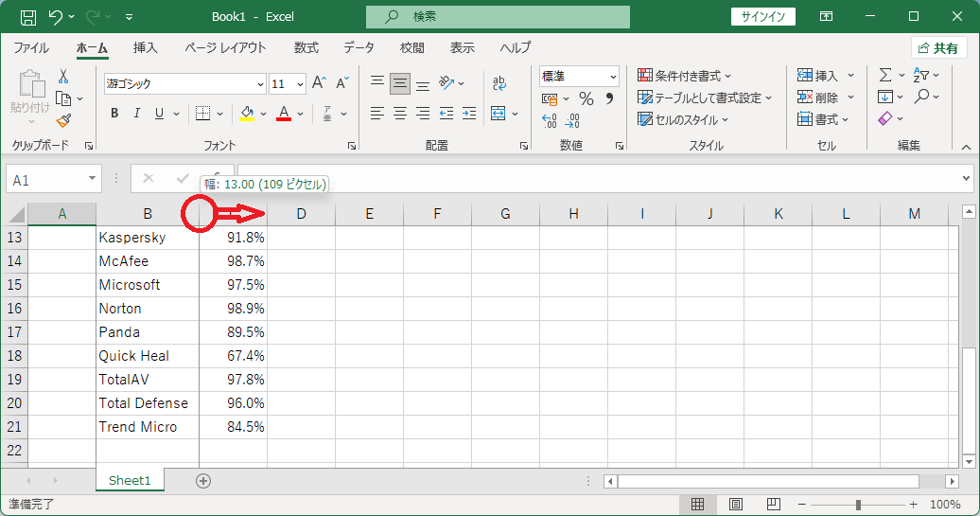Decrease font size with smaller A icon
Image resolution: width=980 pixels, height=516 pixels.
tap(341, 83)
